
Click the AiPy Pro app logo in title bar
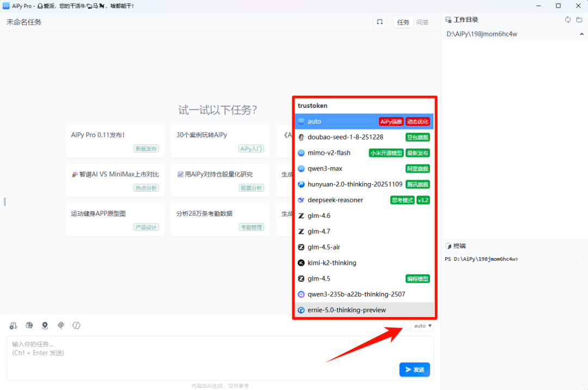point(6,5)
